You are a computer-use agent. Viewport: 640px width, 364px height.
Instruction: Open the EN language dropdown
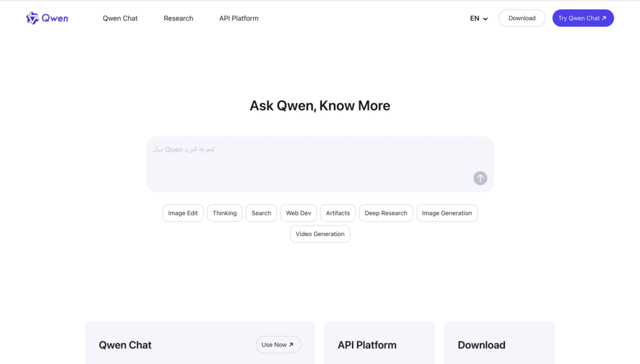(479, 19)
